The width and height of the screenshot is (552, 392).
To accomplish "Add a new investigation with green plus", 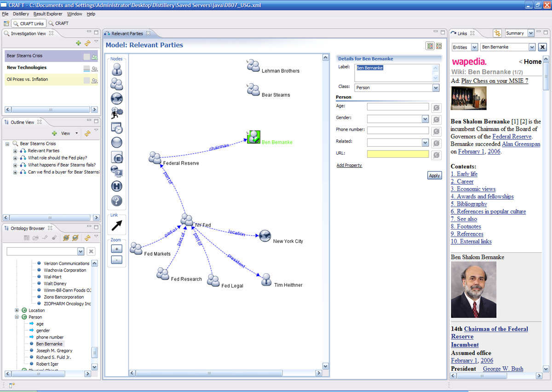I will click(x=79, y=43).
